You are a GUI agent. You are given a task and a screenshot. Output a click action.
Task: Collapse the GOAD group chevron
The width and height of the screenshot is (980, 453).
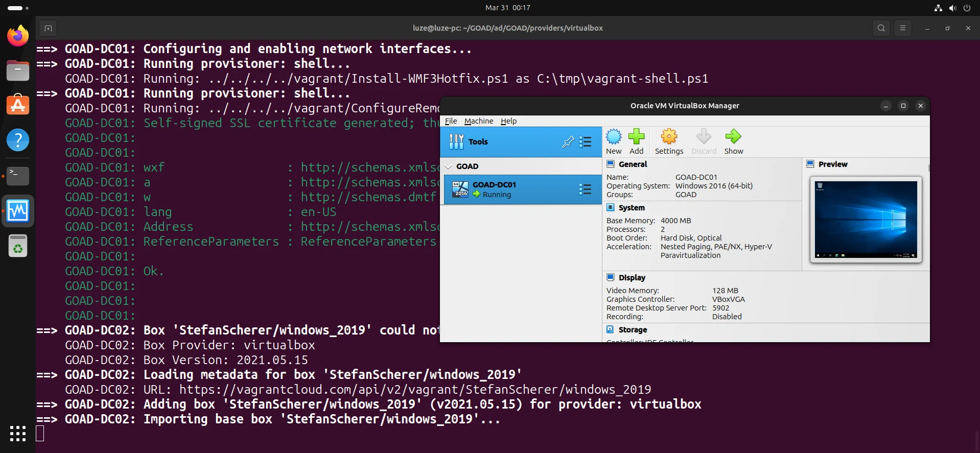tap(449, 166)
